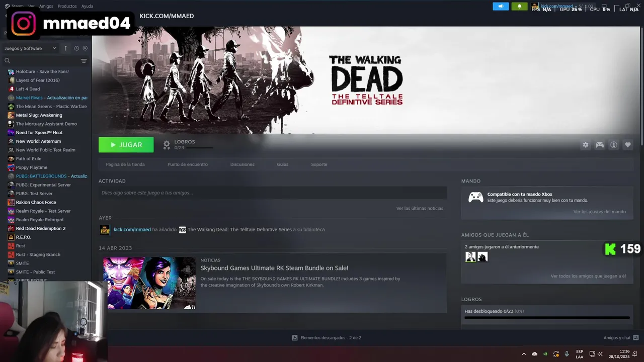This screenshot has width=644, height=362.
Task: Select Red Dead Redemption 2 in library
Action: click(41, 228)
